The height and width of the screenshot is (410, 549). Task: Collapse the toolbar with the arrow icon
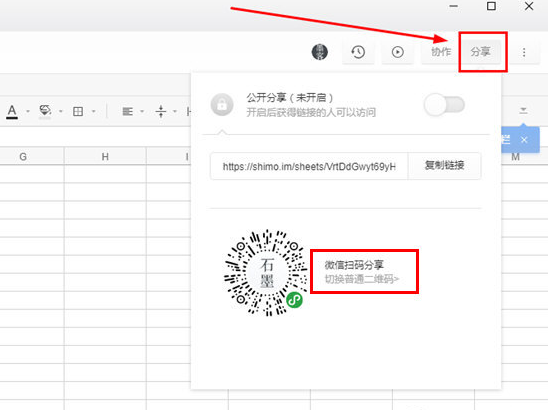[523, 111]
